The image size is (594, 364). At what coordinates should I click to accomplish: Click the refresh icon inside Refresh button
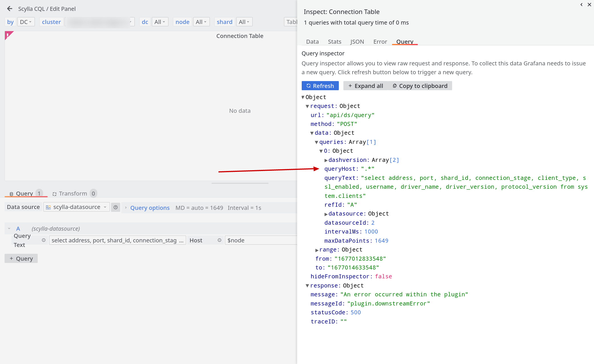[309, 86]
